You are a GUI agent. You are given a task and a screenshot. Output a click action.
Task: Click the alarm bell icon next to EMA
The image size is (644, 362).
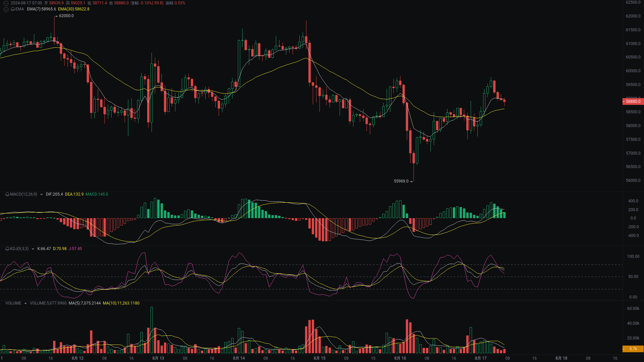[13, 9]
